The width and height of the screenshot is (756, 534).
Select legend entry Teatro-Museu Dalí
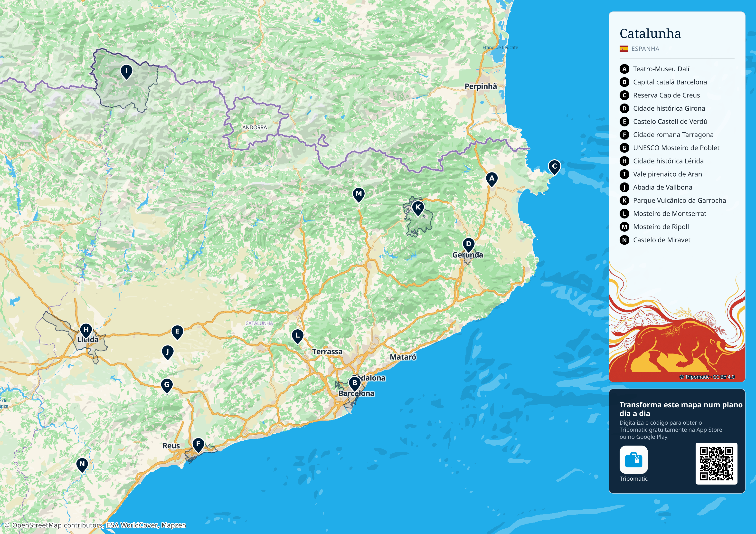click(661, 69)
